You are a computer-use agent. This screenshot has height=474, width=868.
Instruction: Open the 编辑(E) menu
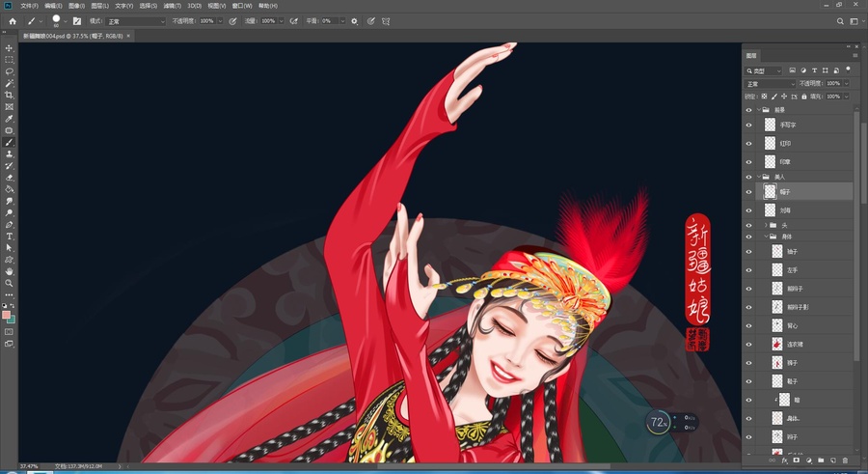pyautogui.click(x=53, y=6)
